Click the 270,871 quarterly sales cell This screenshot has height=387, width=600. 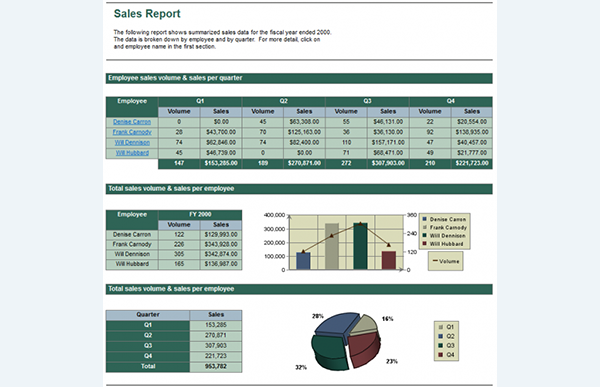216,335
